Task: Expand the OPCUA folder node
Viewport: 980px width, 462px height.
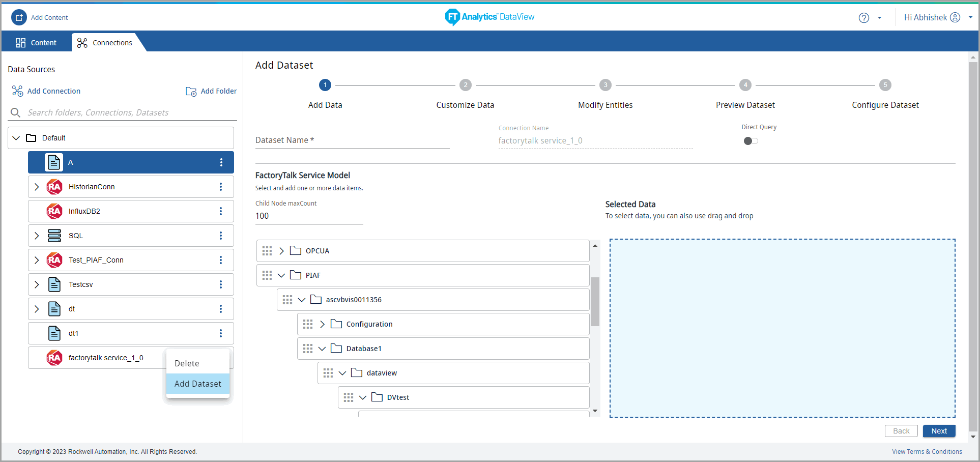Action: coord(281,251)
